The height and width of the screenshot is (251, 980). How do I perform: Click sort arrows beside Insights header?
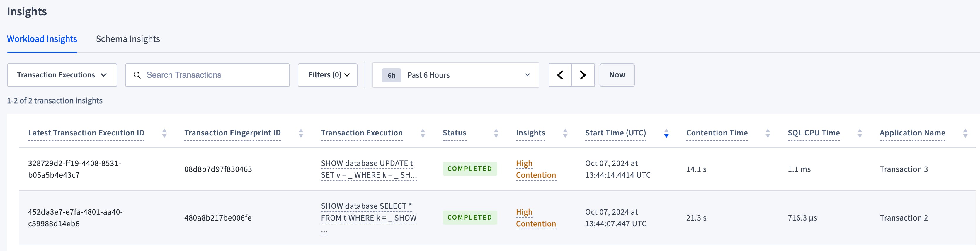tap(565, 133)
